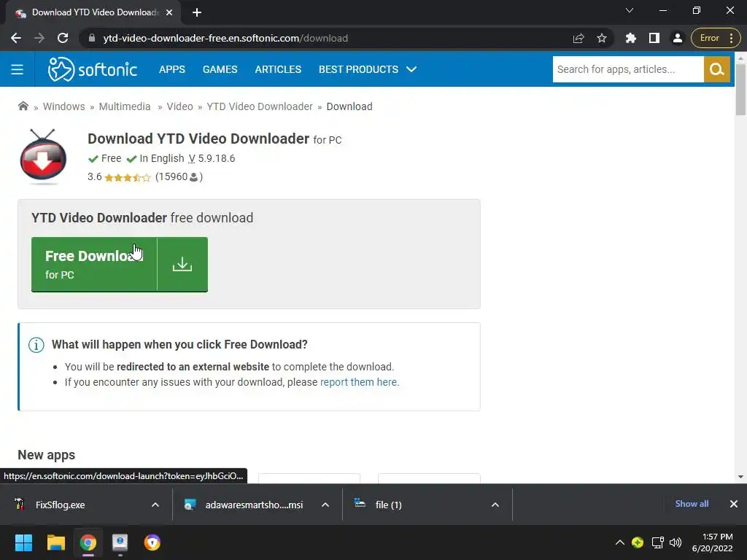The height and width of the screenshot is (560, 747).
Task: Click the page vertical scrollbar thumb
Action: pyautogui.click(x=740, y=89)
